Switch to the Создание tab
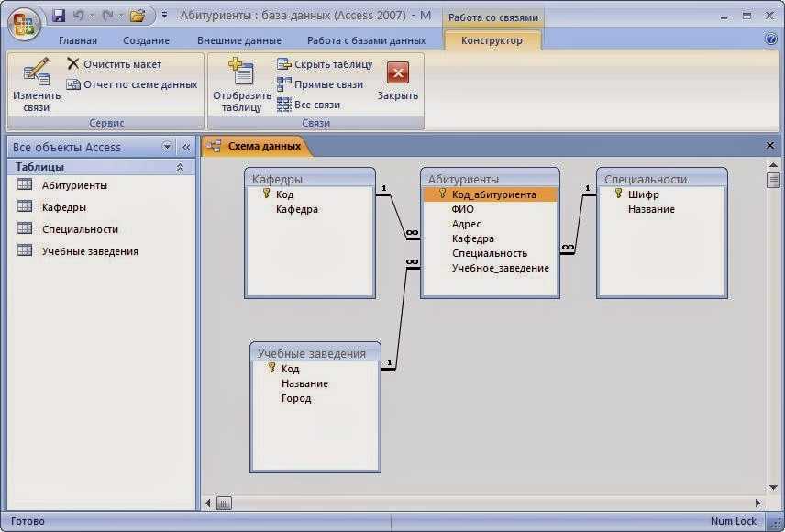Viewport: 785px width, 532px height. click(146, 40)
